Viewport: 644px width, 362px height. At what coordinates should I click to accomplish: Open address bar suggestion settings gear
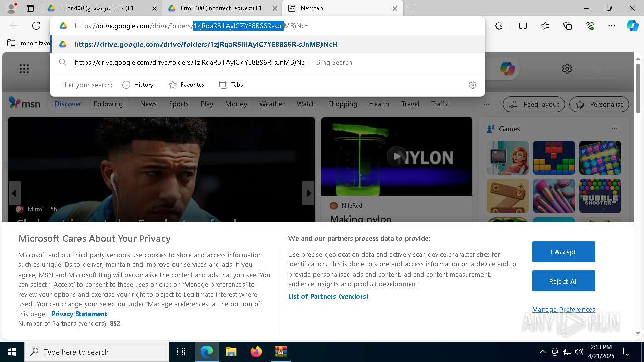[x=472, y=85]
